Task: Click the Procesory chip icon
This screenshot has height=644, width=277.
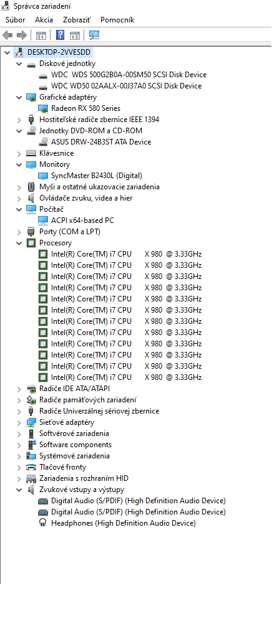Action: click(31, 243)
